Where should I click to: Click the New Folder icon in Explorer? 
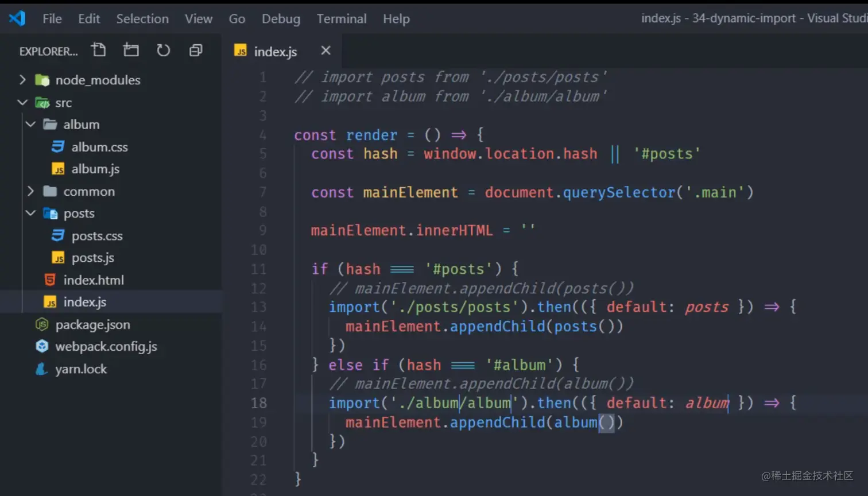[131, 51]
